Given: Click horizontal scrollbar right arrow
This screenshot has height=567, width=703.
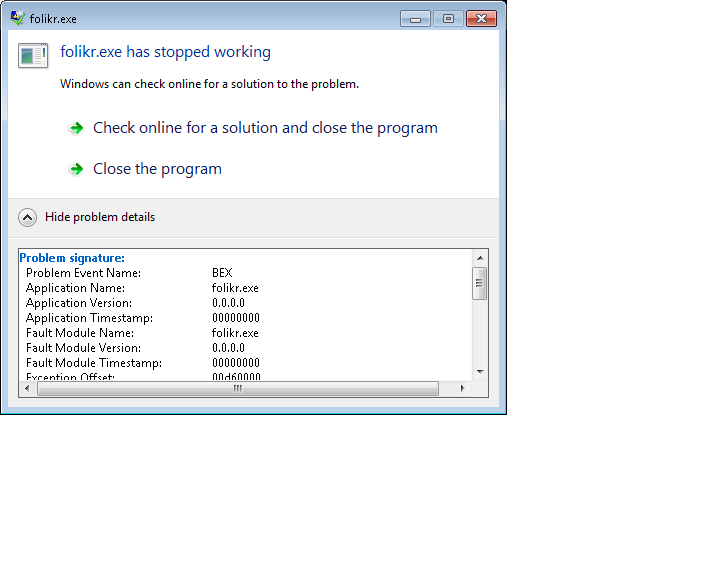Looking at the screenshot, I should click(463, 389).
